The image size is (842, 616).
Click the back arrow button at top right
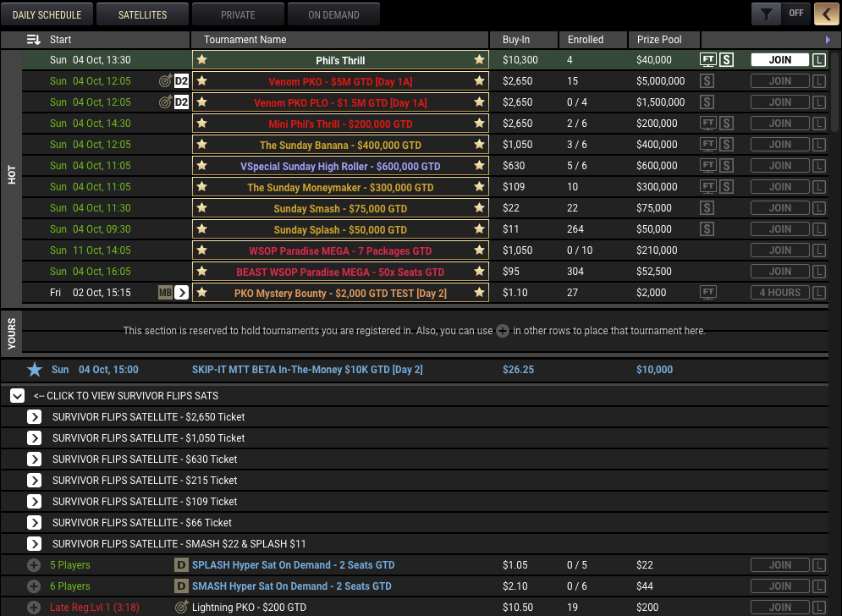826,14
